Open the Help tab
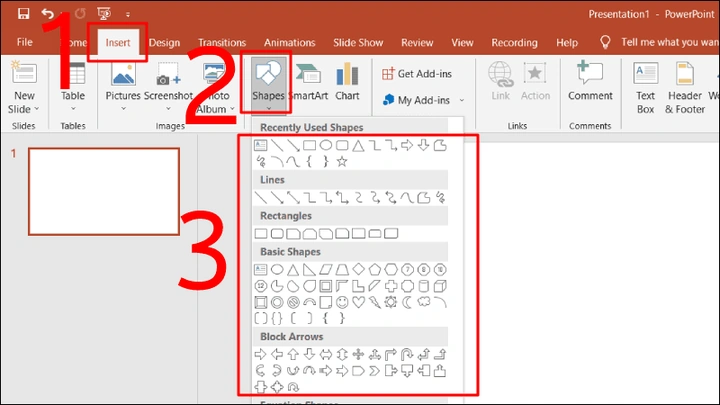The image size is (720, 405). point(567,43)
